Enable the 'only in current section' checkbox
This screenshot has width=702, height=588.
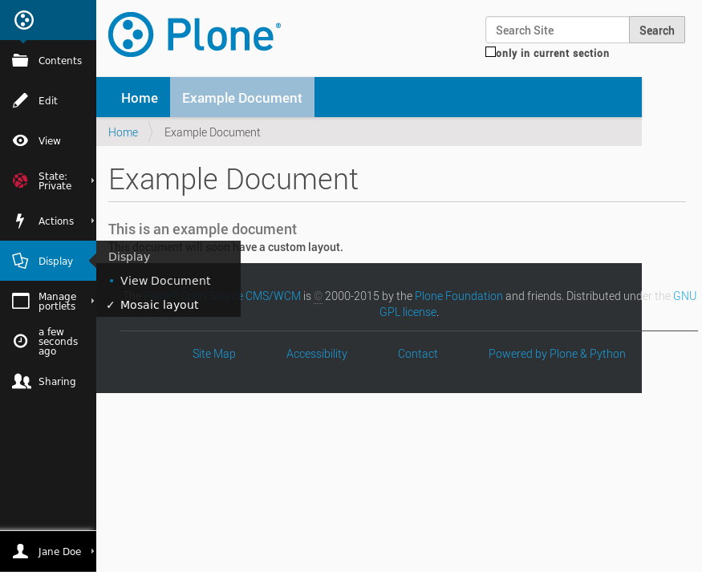point(490,51)
